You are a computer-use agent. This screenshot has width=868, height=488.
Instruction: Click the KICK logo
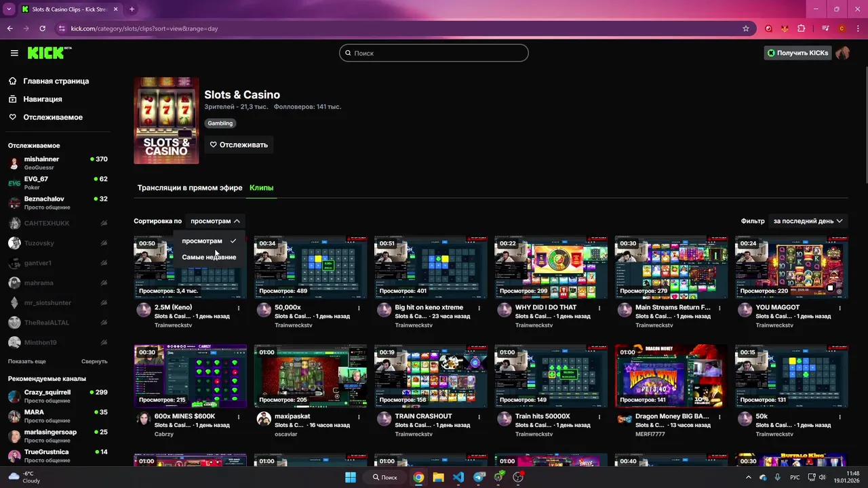coord(49,53)
